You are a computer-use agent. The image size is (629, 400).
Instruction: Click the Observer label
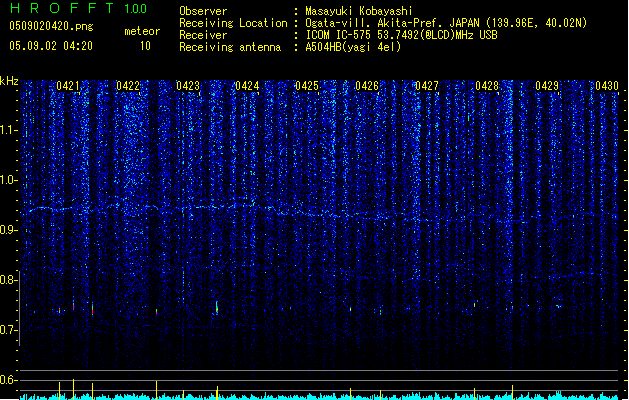point(203,11)
